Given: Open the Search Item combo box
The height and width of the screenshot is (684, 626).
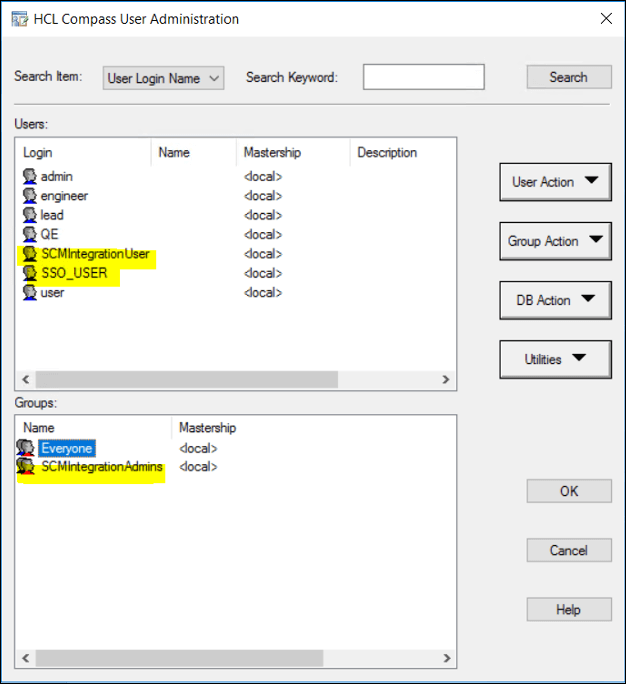Looking at the screenshot, I should click(x=164, y=78).
